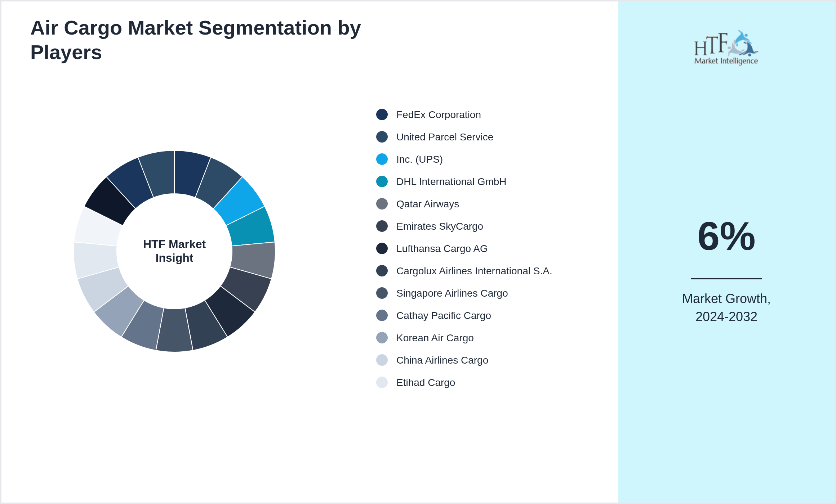
Task: Click the China Airlines Cargo legend dot
Action: 382,360
